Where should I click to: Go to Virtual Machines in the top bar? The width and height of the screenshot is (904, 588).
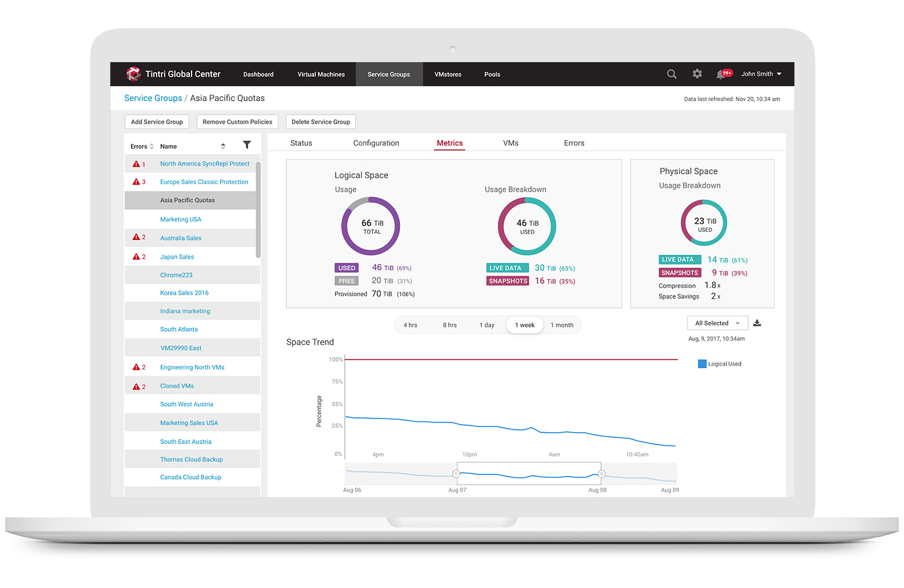click(x=321, y=75)
